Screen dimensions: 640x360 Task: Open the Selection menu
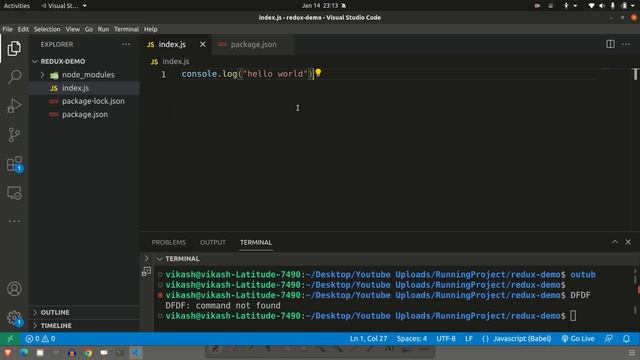[x=47, y=29]
